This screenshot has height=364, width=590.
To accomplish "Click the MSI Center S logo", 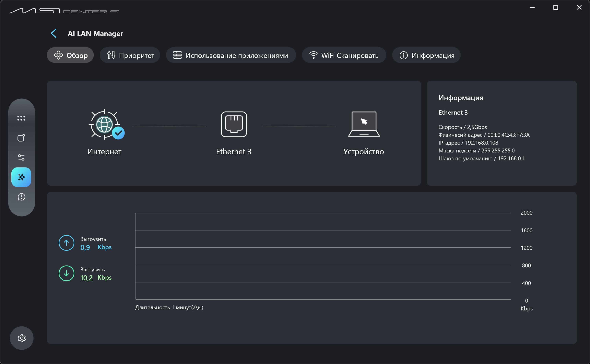I will click(64, 11).
